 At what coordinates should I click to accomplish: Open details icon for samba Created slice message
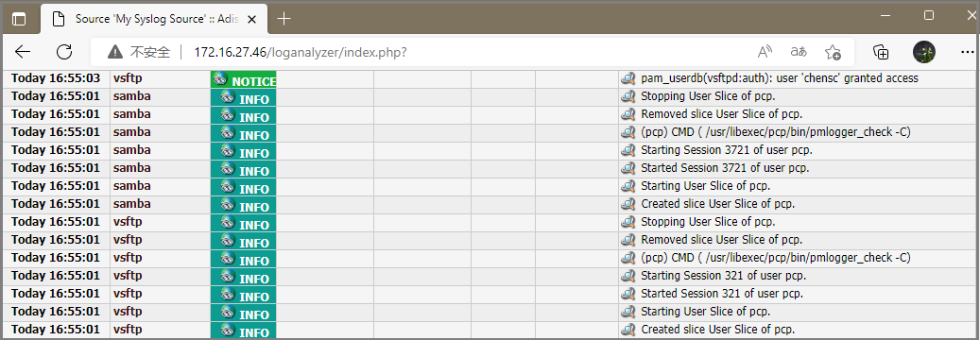click(628, 204)
